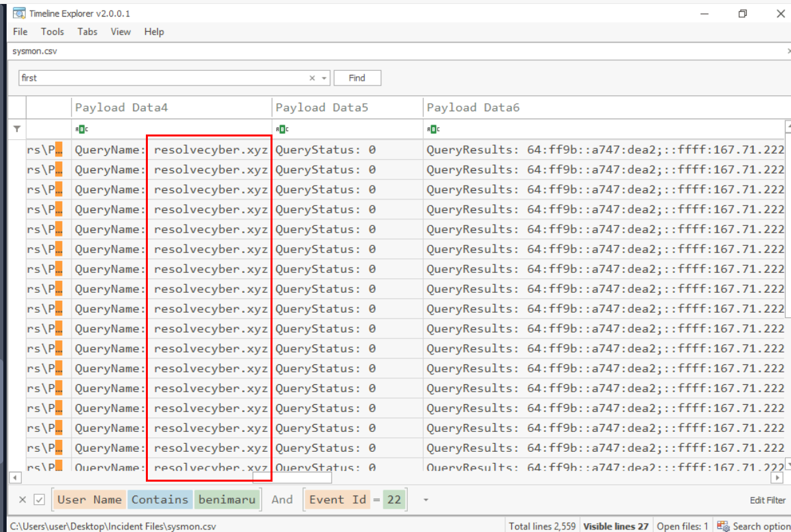Click the 'User Name' filter field

click(x=90, y=500)
